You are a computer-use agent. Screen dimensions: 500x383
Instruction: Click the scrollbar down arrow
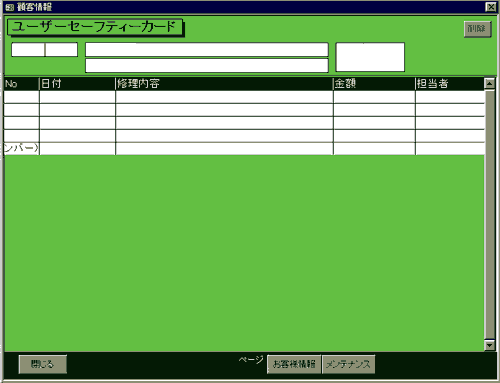(489, 345)
